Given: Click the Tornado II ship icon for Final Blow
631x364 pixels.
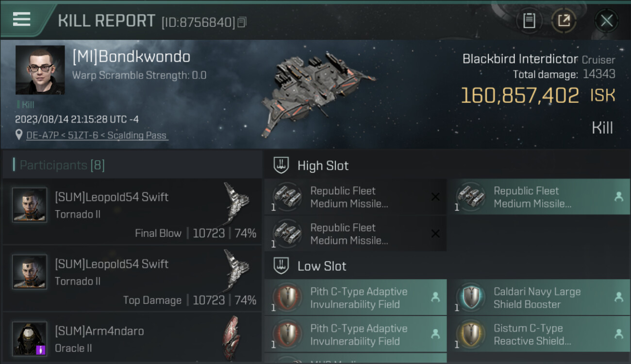Looking at the screenshot, I should [236, 204].
